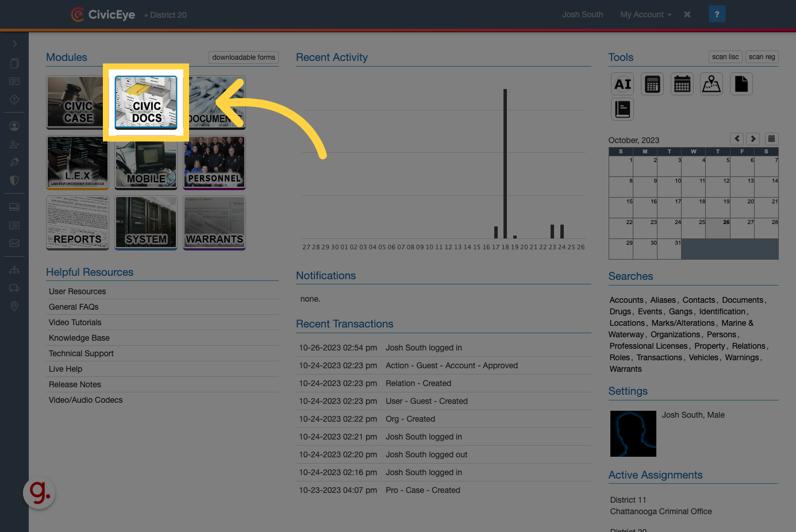Screen dimensions: 796x532
Task: Open the blank document tool
Action: click(741, 83)
